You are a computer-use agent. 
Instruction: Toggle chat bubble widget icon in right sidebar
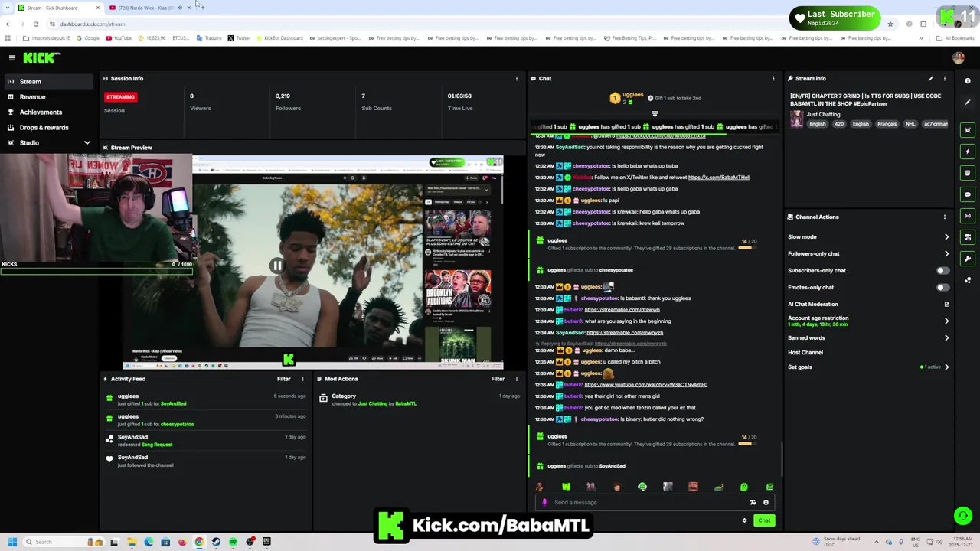(x=968, y=194)
